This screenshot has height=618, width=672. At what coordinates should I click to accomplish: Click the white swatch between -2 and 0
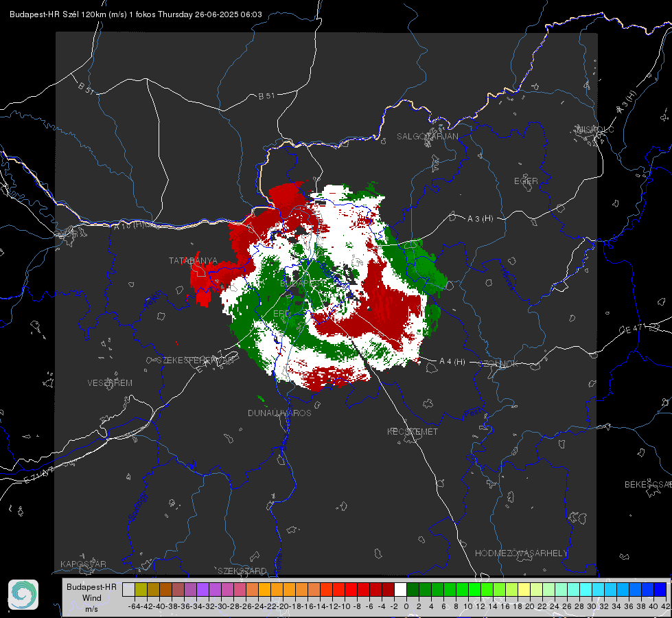400,590
